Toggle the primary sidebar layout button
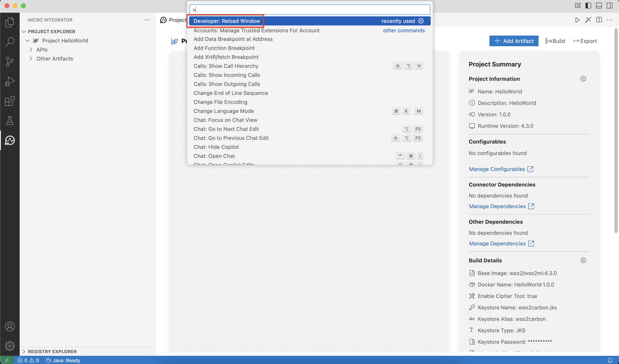 (588, 6)
